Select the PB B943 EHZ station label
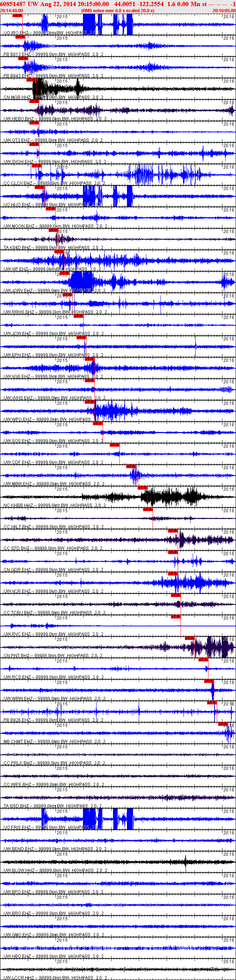The width and height of the screenshot is (236, 980). (x=54, y=76)
